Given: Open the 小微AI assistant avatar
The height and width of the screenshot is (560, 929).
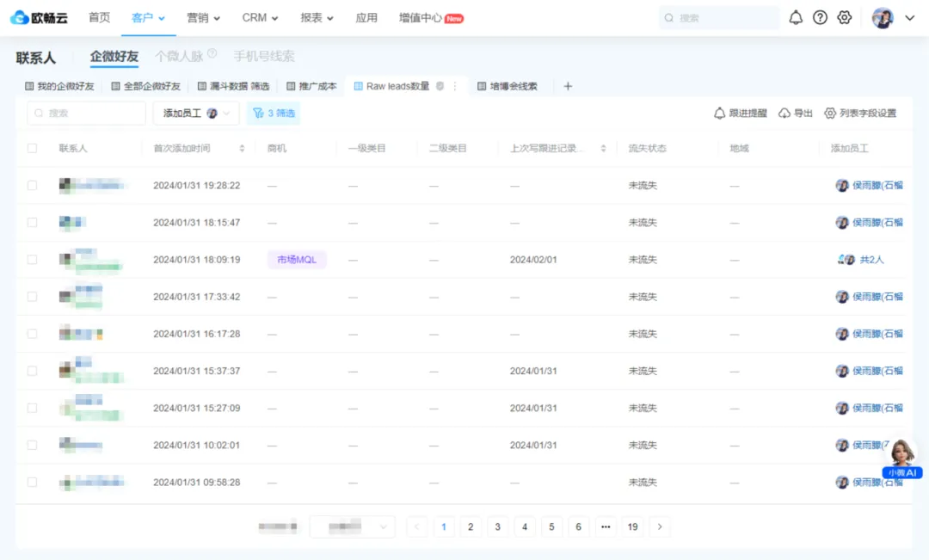Looking at the screenshot, I should (902, 455).
